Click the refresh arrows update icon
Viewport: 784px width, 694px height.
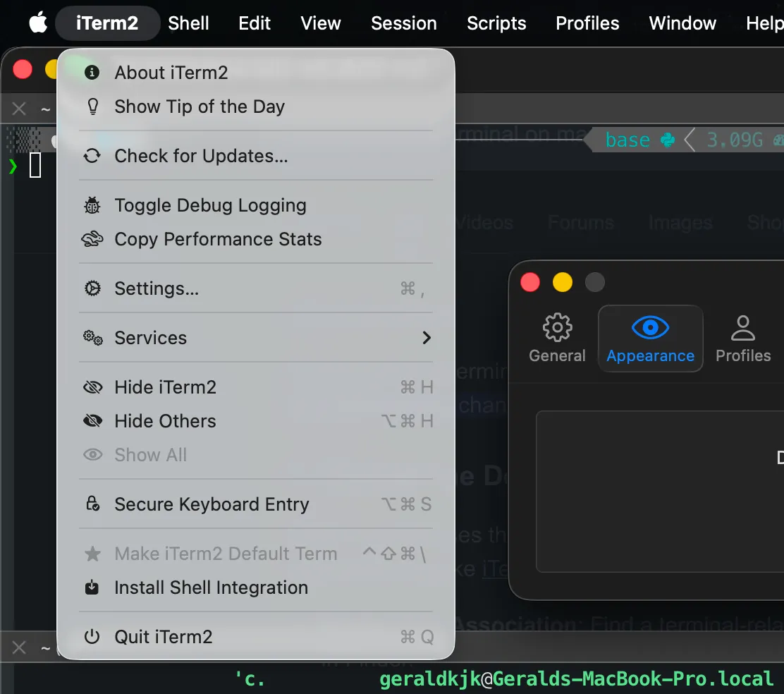coord(92,156)
